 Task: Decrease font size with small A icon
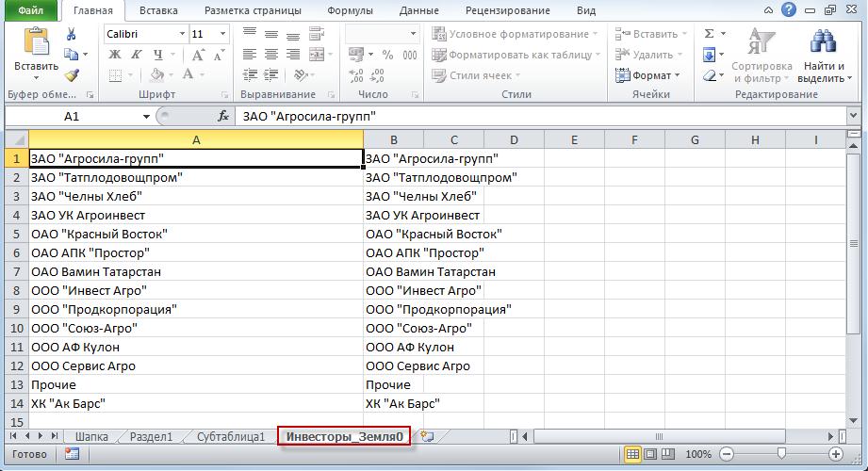(219, 55)
